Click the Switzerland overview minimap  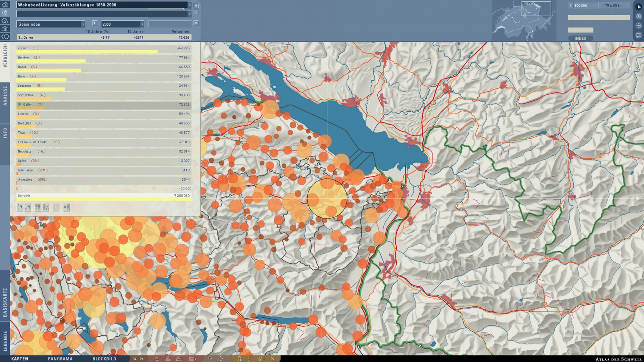[524, 20]
